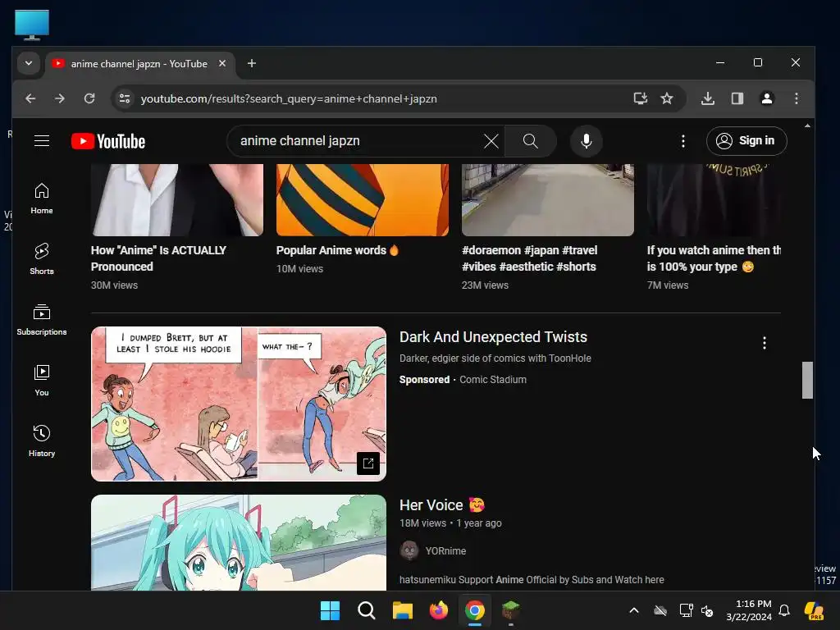
Task: Show hidden system tray icons
Action: 634,610
